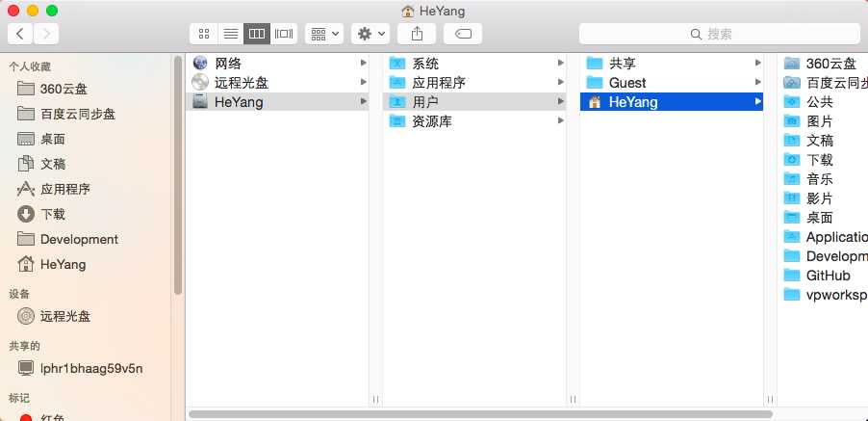Select the 系统 folder

pyautogui.click(x=474, y=64)
